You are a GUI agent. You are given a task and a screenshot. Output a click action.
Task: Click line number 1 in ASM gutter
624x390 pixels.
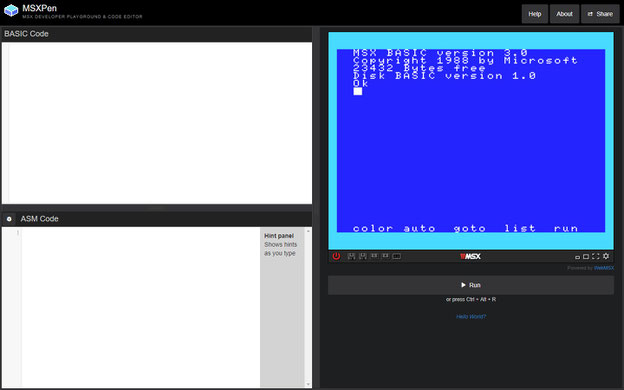coord(18,232)
